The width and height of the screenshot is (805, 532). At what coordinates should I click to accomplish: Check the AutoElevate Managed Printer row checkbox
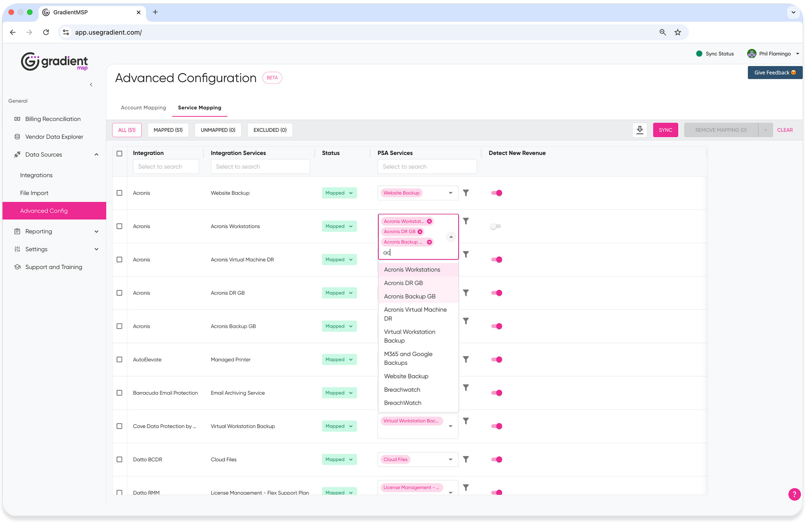[119, 359]
